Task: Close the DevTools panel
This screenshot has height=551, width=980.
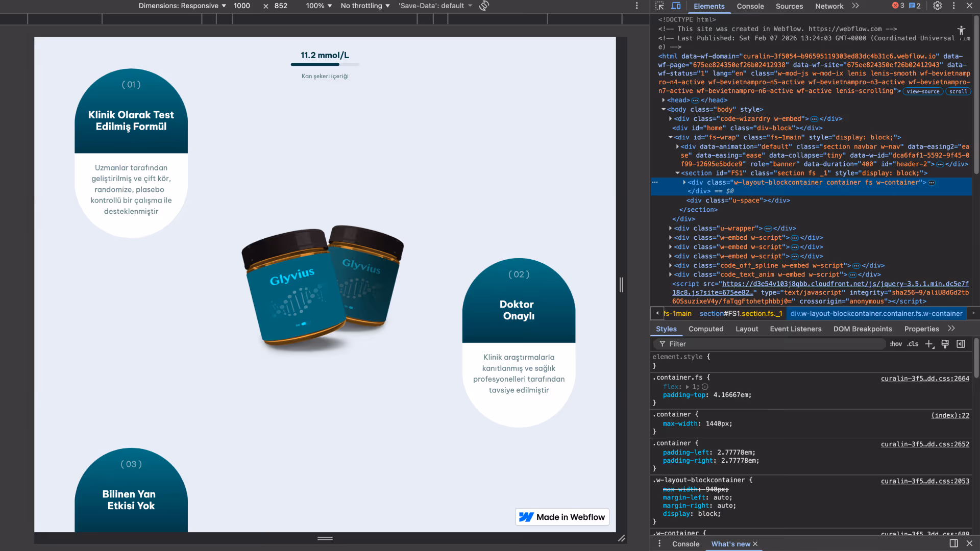Action: pos(969,6)
